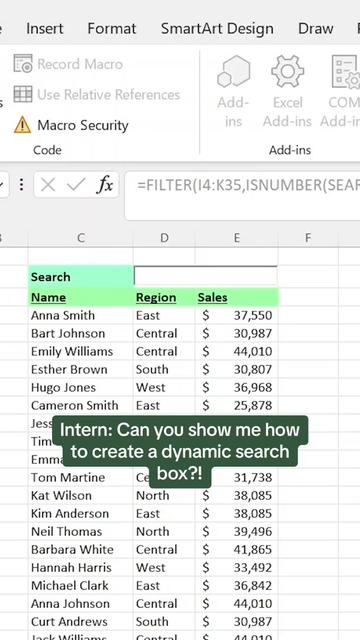Open the Format ribbon tab
The width and height of the screenshot is (360, 640).
tap(112, 29)
